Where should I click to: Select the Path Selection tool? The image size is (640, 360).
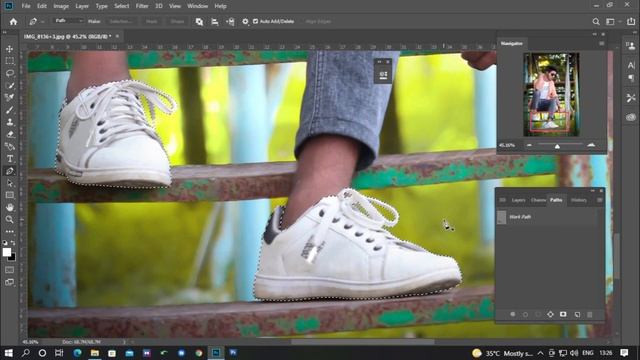tap(10, 183)
